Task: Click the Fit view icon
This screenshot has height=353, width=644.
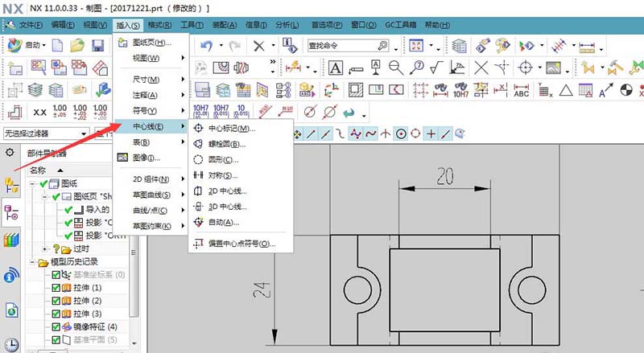Action: coord(415,46)
